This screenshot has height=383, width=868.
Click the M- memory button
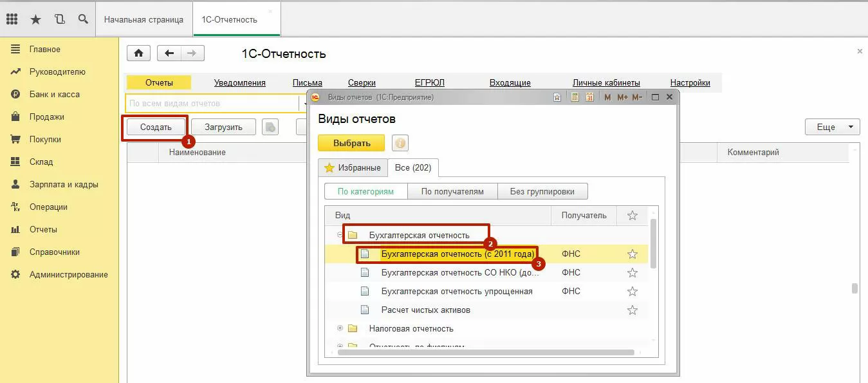[x=637, y=97]
